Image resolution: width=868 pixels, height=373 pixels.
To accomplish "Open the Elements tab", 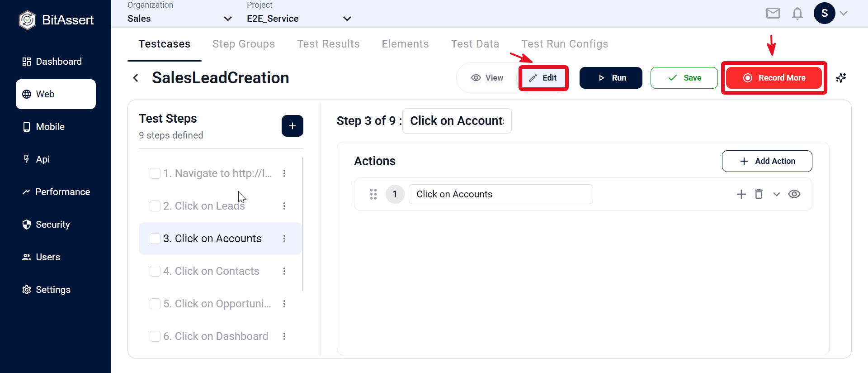I will pyautogui.click(x=405, y=44).
